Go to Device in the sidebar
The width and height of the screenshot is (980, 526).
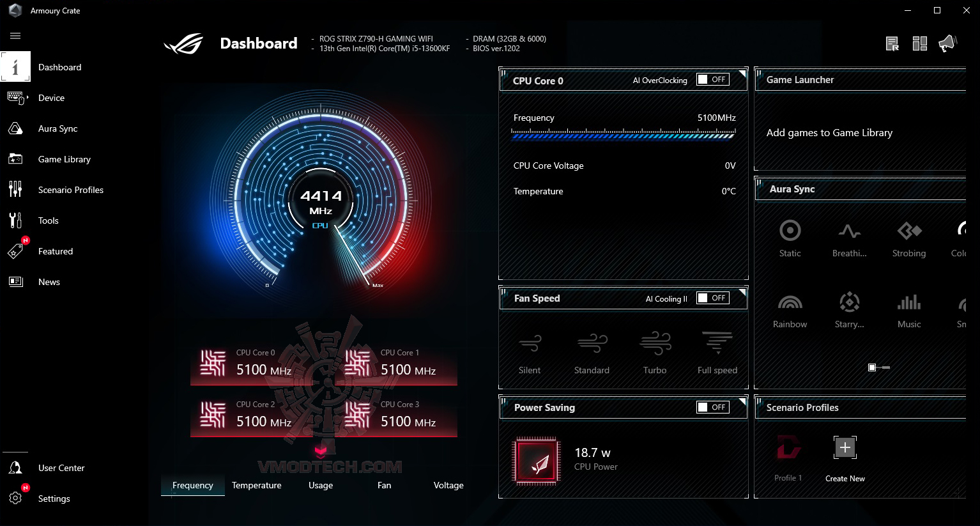click(51, 98)
